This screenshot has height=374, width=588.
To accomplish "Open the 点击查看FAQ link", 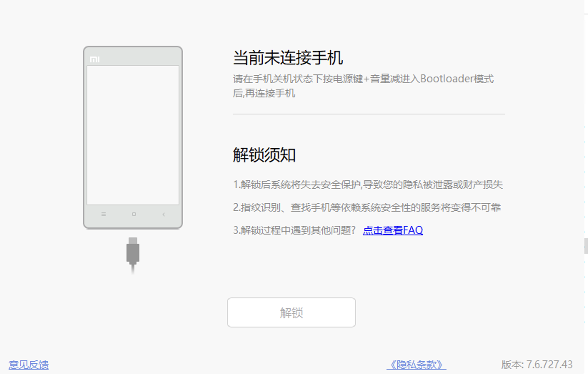I will coord(393,230).
